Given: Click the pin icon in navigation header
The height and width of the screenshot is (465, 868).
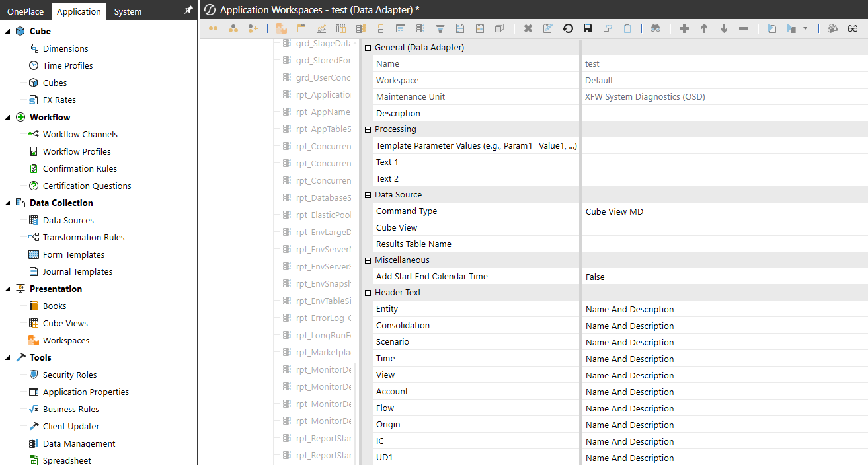Looking at the screenshot, I should pos(188,11).
